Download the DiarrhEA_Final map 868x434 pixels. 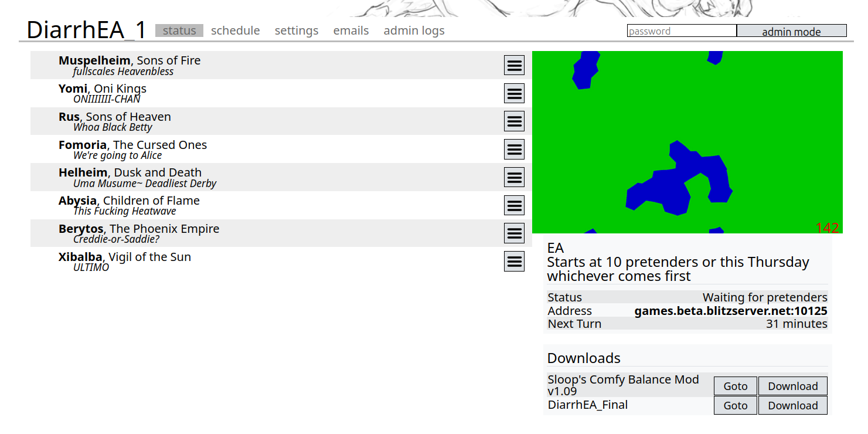point(793,405)
